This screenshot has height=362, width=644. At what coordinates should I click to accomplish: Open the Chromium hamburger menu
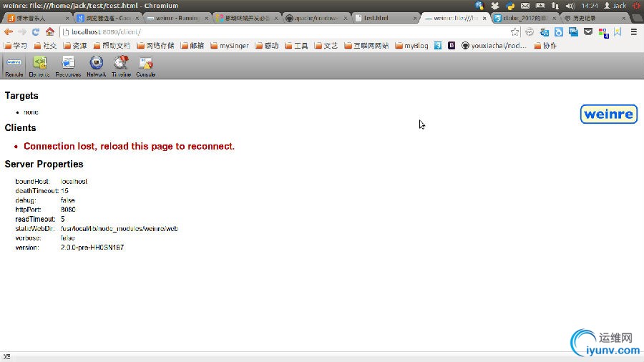click(x=634, y=31)
